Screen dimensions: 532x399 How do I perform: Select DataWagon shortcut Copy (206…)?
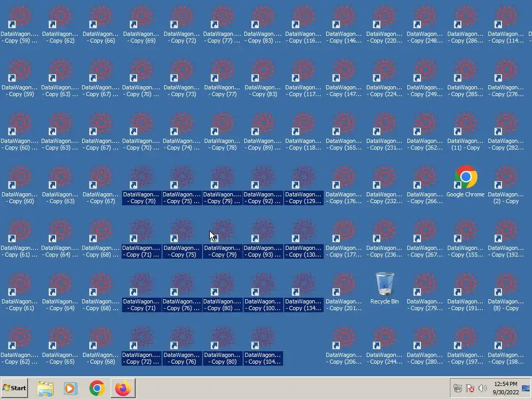click(x=344, y=345)
